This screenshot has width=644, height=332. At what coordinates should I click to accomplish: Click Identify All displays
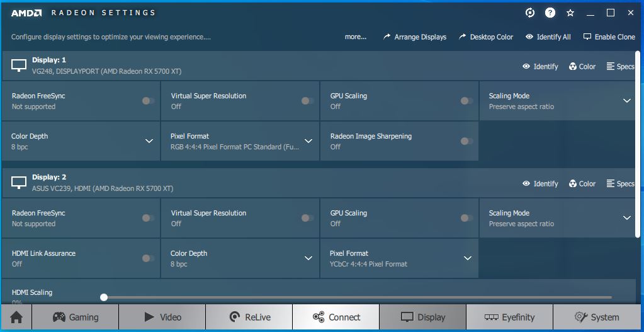[x=548, y=37]
